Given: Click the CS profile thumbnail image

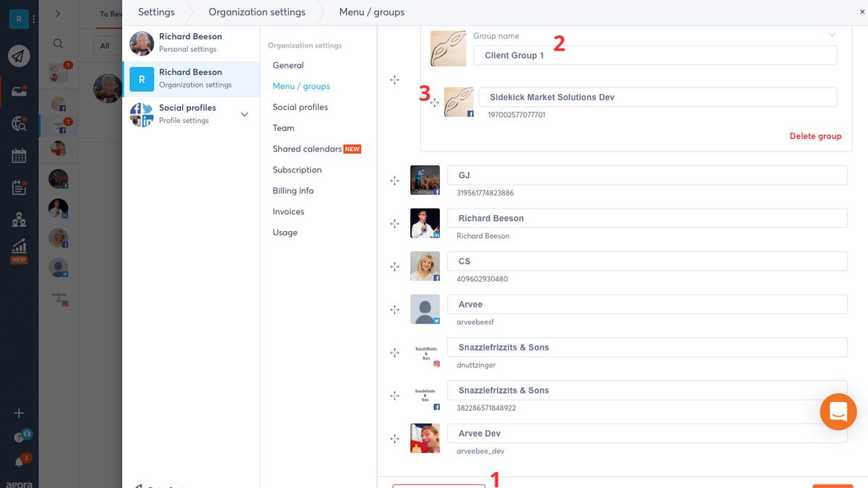Looking at the screenshot, I should [425, 266].
